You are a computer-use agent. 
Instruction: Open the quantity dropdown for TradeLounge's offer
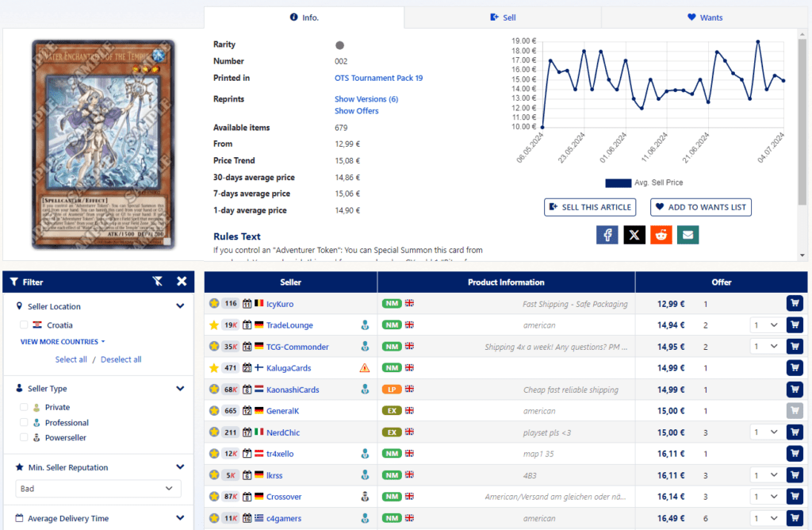[x=767, y=325]
